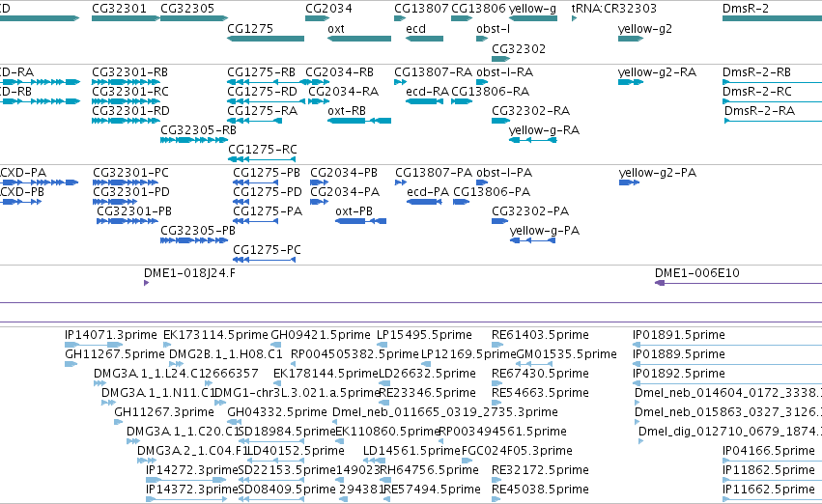Click the ecd-RA transcript label
The image size is (822, 504).
pos(427,91)
